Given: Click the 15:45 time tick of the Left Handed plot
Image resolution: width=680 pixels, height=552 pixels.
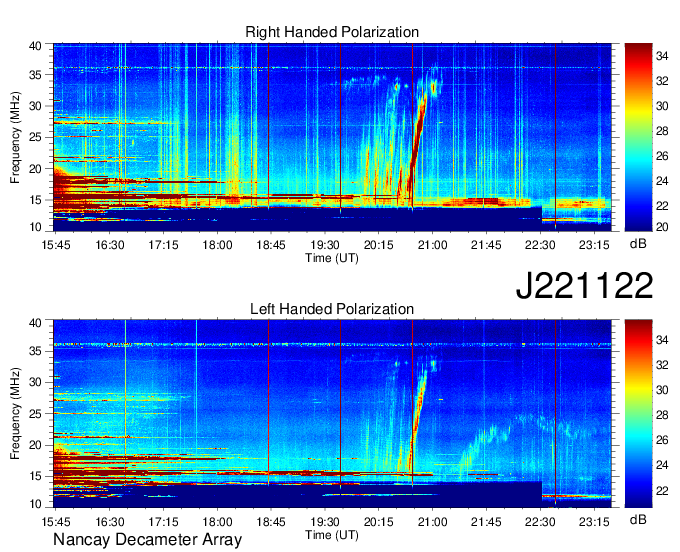Looking at the screenshot, I should click(x=56, y=521).
